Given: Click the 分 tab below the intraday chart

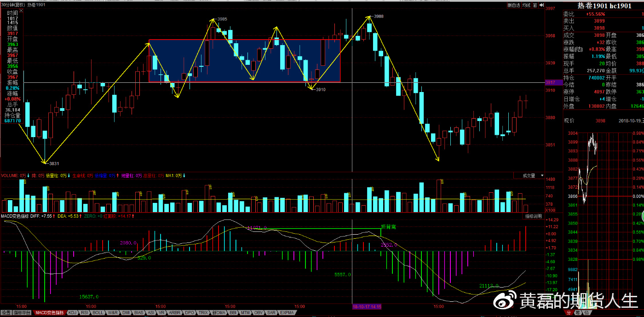Looking at the screenshot, I should (x=569, y=313).
